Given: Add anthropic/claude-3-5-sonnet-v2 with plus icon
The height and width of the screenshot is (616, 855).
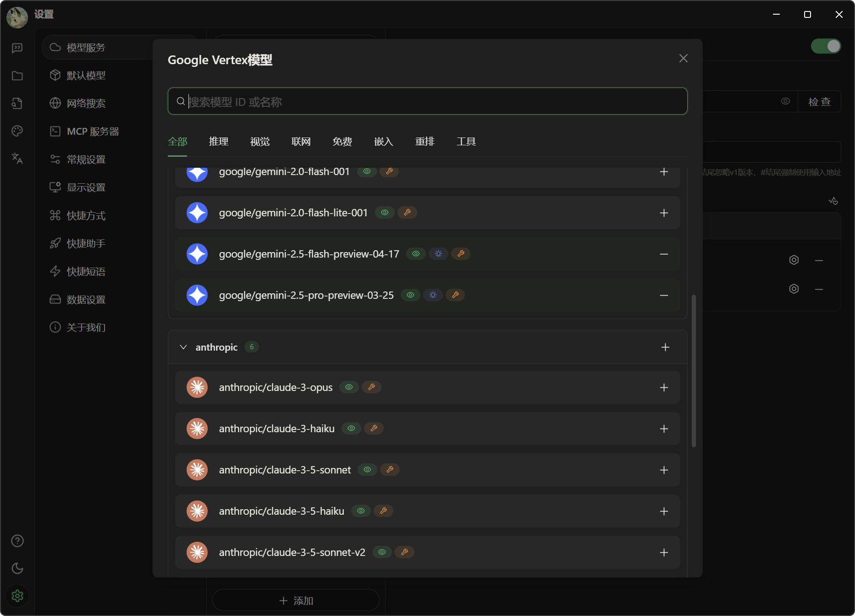Looking at the screenshot, I should click(x=664, y=552).
